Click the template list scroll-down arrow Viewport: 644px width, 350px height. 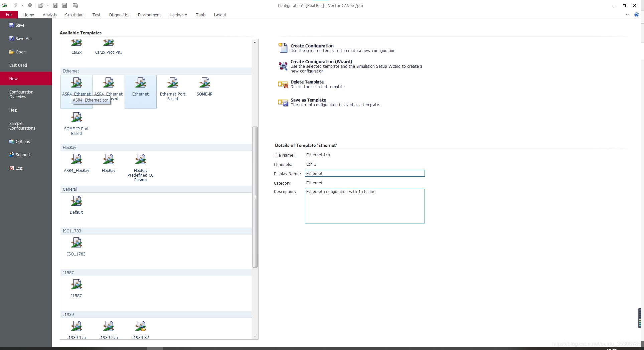(x=255, y=336)
